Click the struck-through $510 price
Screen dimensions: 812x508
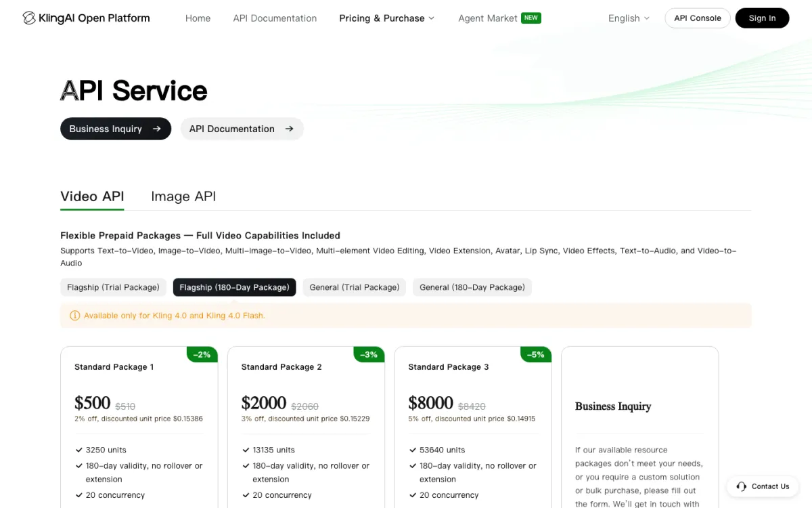[x=125, y=406]
